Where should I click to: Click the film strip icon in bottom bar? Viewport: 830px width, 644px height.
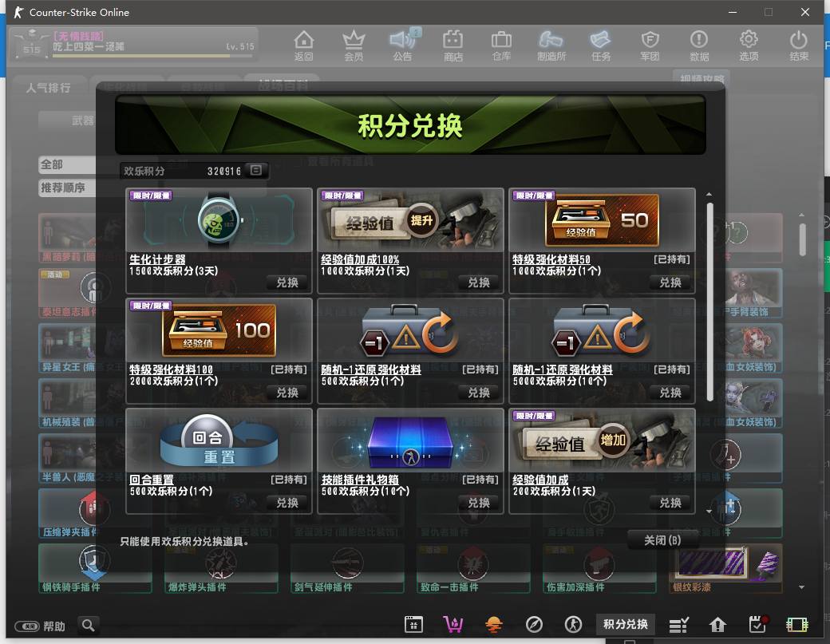coord(797,625)
